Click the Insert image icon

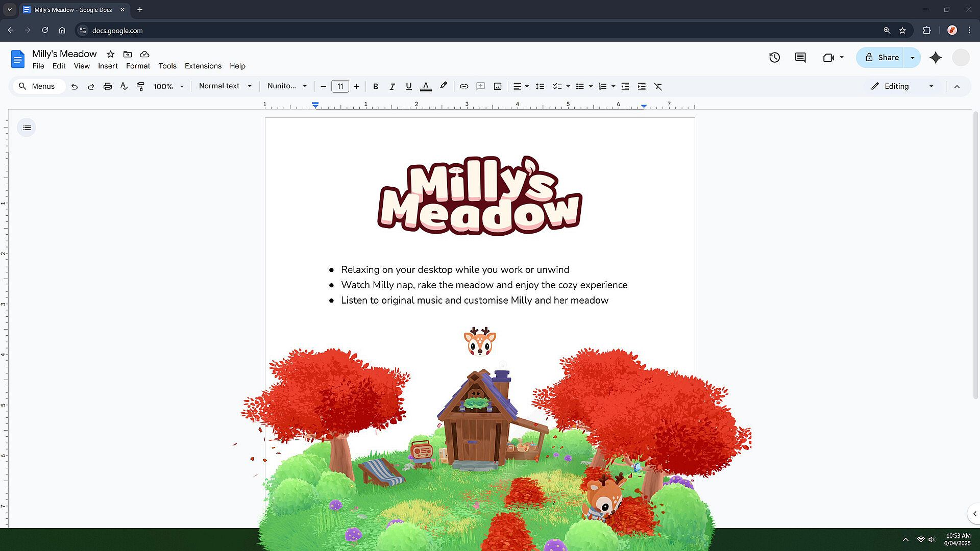click(497, 87)
